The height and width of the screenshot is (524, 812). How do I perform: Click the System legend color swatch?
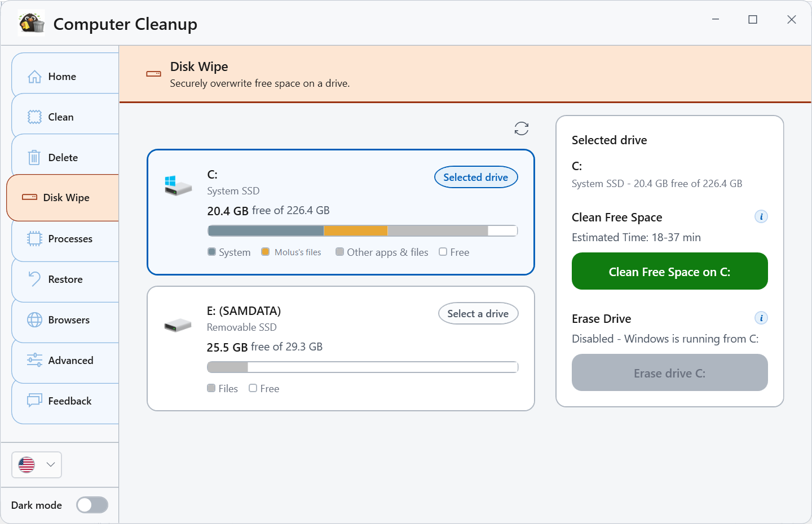click(211, 252)
